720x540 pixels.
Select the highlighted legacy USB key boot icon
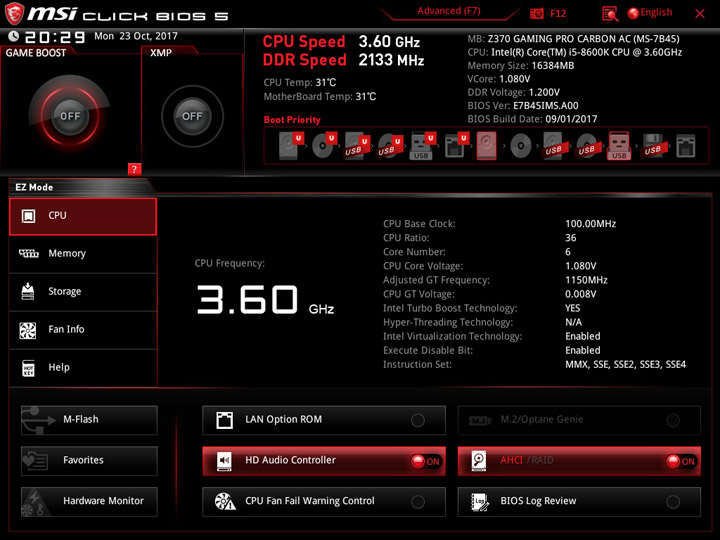point(619,146)
